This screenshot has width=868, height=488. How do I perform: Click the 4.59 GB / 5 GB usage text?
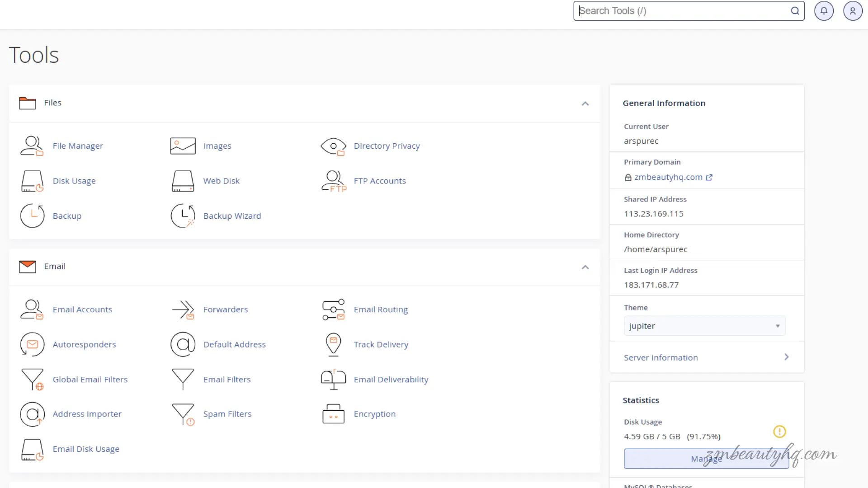tap(651, 436)
